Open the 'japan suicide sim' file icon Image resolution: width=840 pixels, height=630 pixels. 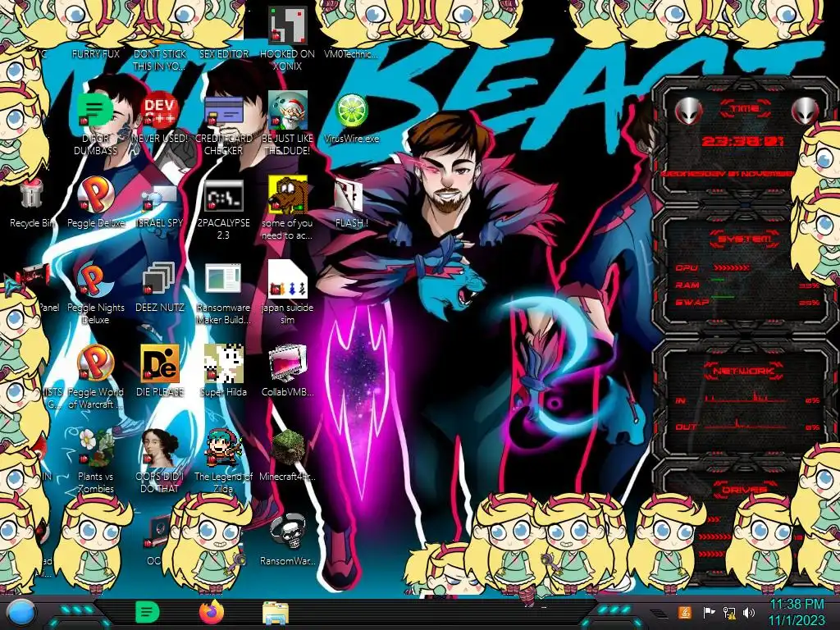tap(288, 280)
